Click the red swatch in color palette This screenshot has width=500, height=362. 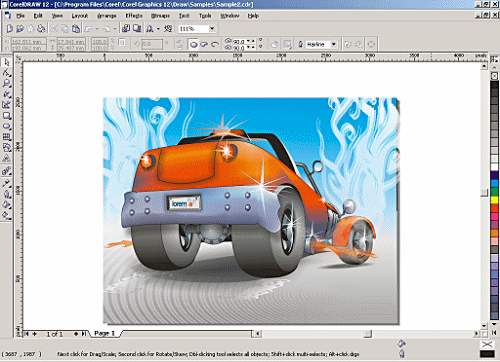pos(494,208)
